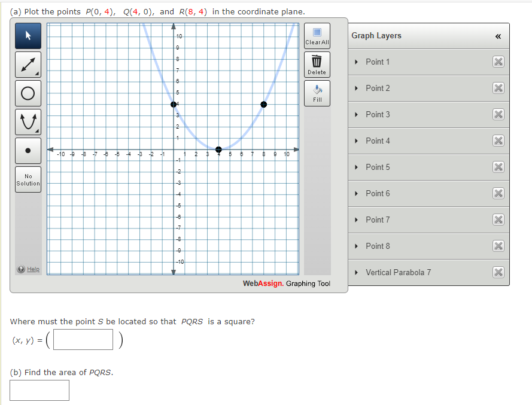Expand the Point 7 layer
Viewport: 532px width, 405px height.
pos(356,220)
